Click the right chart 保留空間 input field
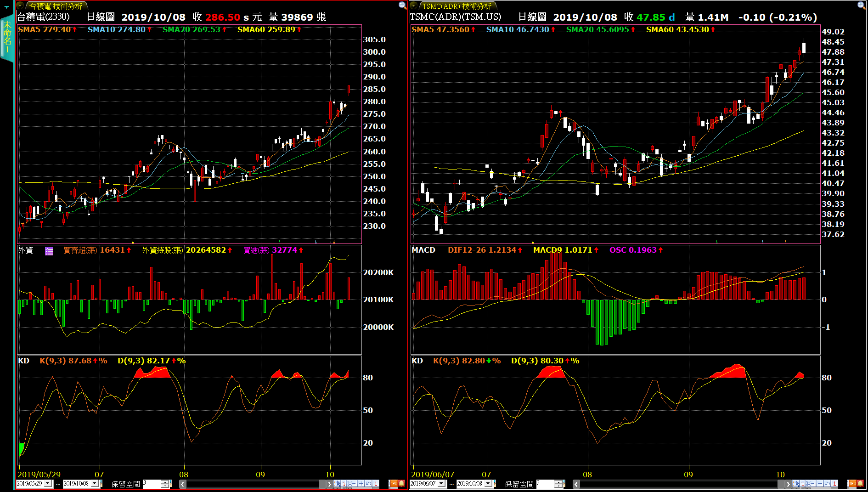 pyautogui.click(x=545, y=484)
